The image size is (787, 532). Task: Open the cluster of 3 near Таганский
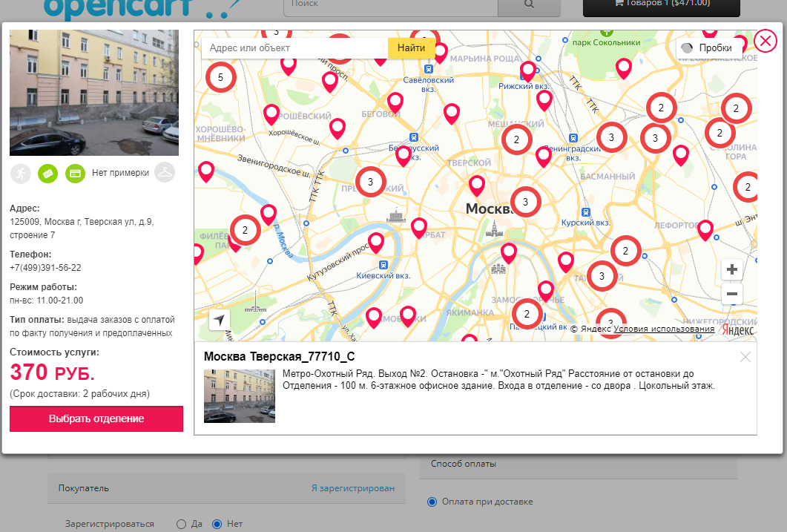[x=602, y=276]
